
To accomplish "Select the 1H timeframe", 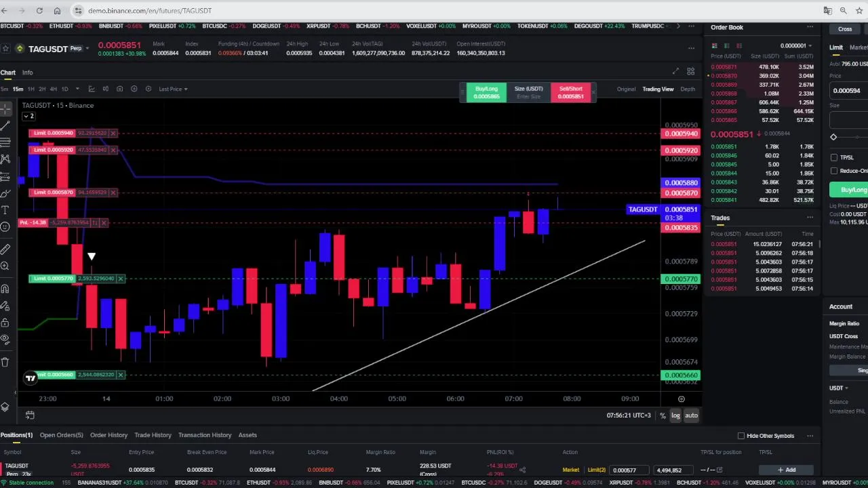I will [x=31, y=89].
